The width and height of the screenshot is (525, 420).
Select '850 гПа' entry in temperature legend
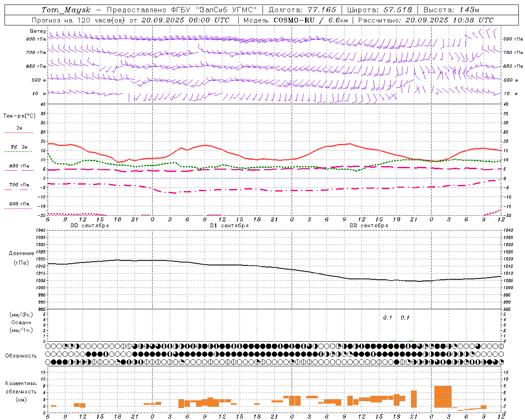pos(19,166)
